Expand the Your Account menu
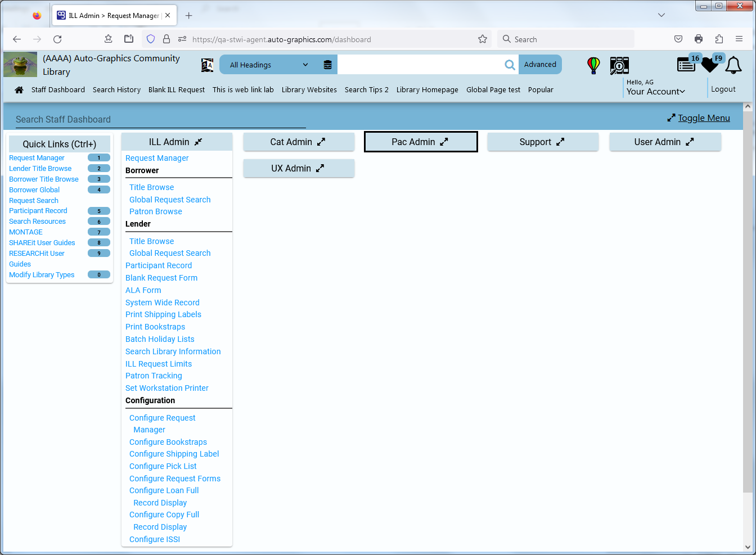The width and height of the screenshot is (756, 555). coord(656,92)
